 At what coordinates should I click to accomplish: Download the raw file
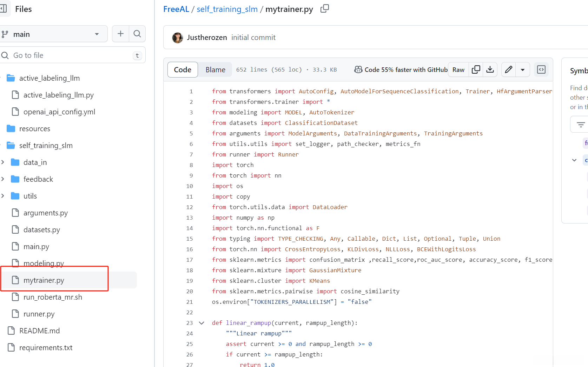[490, 69]
